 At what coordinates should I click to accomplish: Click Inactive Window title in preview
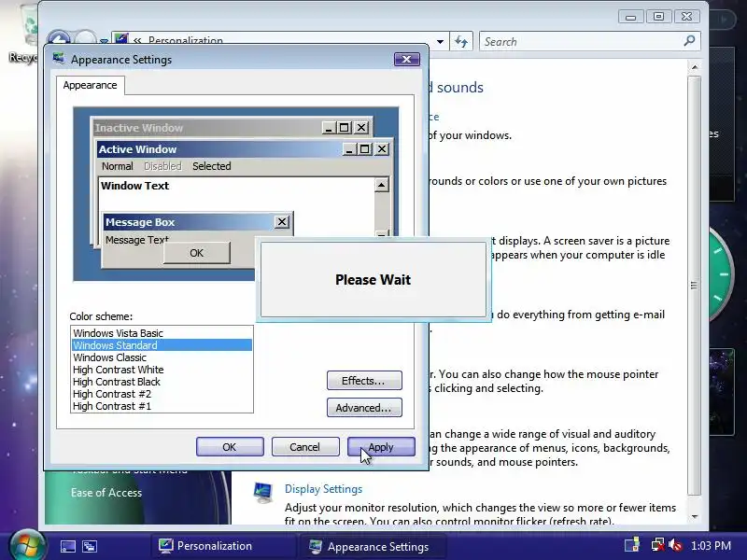point(138,128)
